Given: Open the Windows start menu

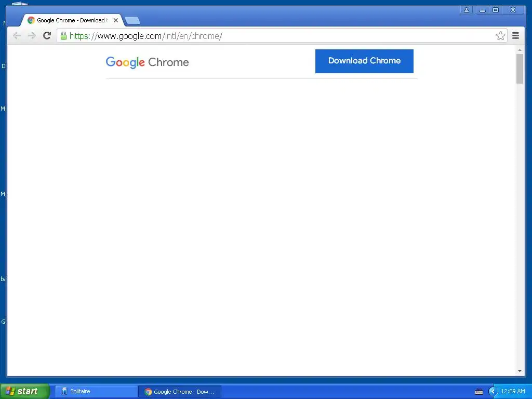Looking at the screenshot, I should (25, 391).
